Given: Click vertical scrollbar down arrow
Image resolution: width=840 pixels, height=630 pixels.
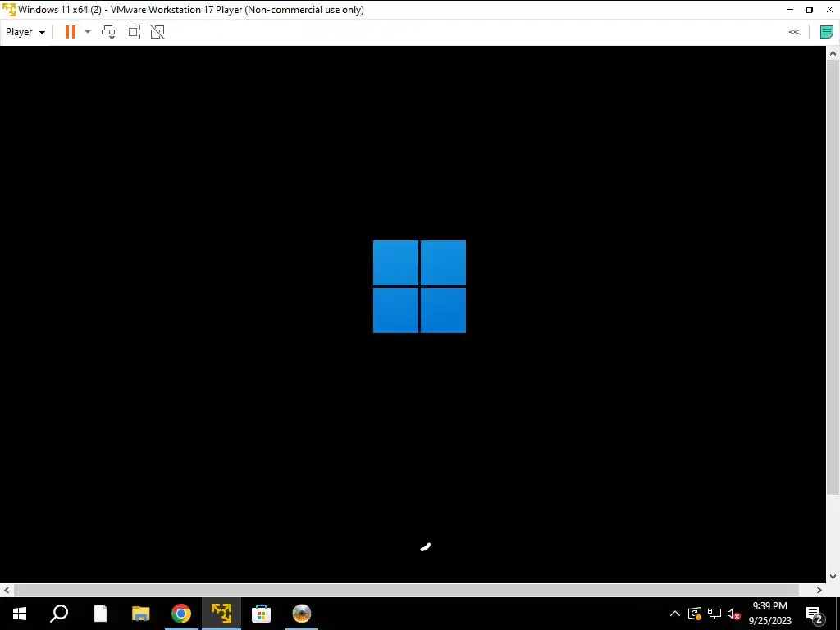Looking at the screenshot, I should [833, 577].
